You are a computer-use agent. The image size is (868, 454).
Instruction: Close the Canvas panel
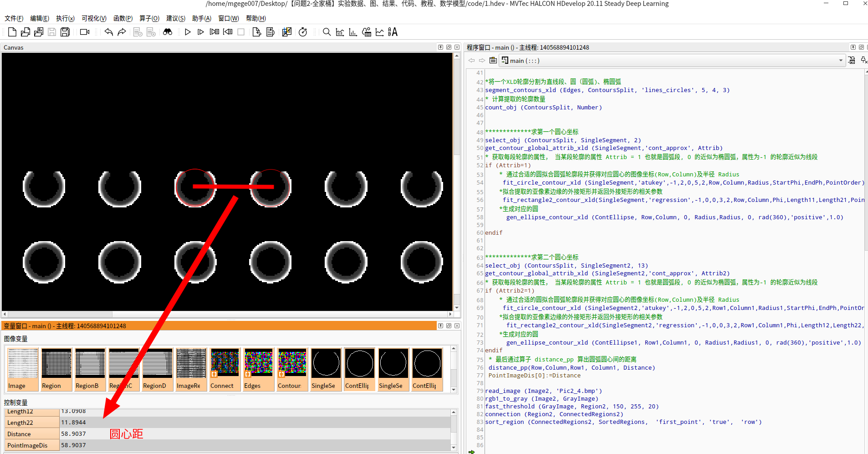pyautogui.click(x=457, y=47)
